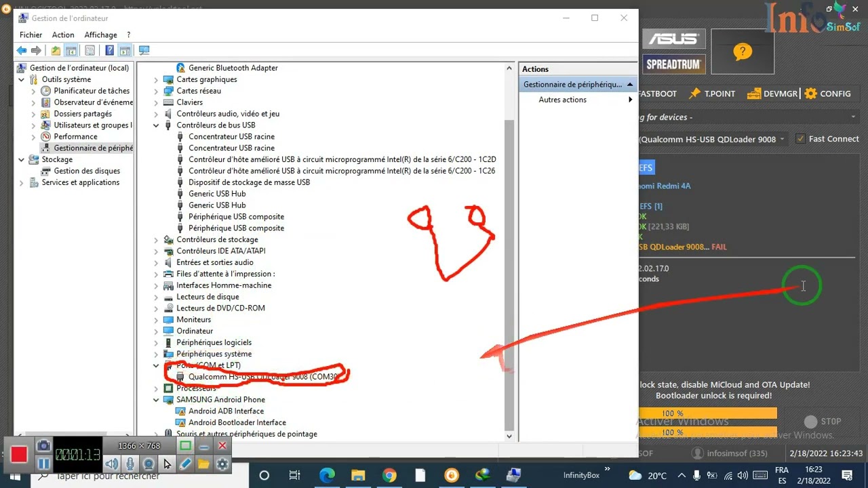Open the CONFIG tab in UnlockTool
868x488 pixels.
(x=827, y=94)
